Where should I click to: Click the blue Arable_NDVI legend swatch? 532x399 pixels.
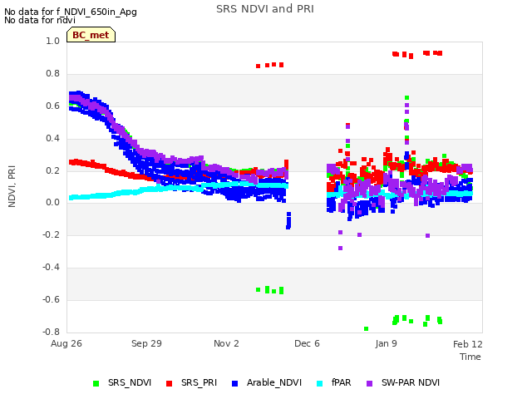[x=234, y=383]
